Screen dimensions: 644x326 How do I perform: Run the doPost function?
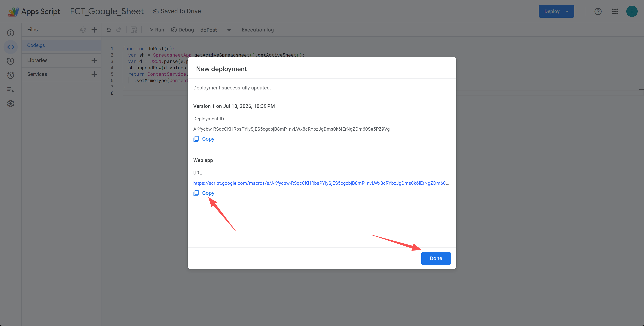coord(157,30)
